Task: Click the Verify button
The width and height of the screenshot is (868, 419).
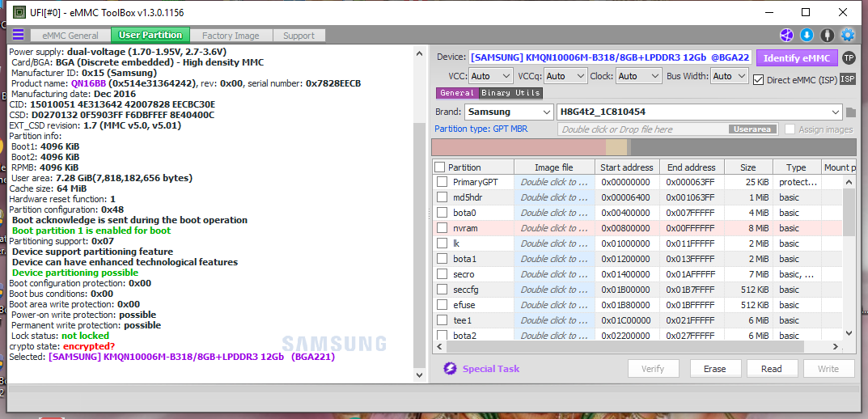Action: click(x=653, y=369)
